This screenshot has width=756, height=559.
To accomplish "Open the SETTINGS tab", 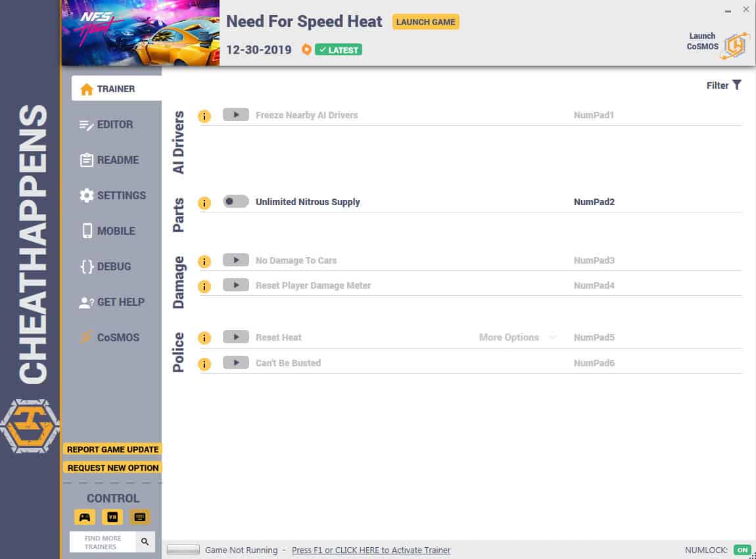I will pos(112,195).
